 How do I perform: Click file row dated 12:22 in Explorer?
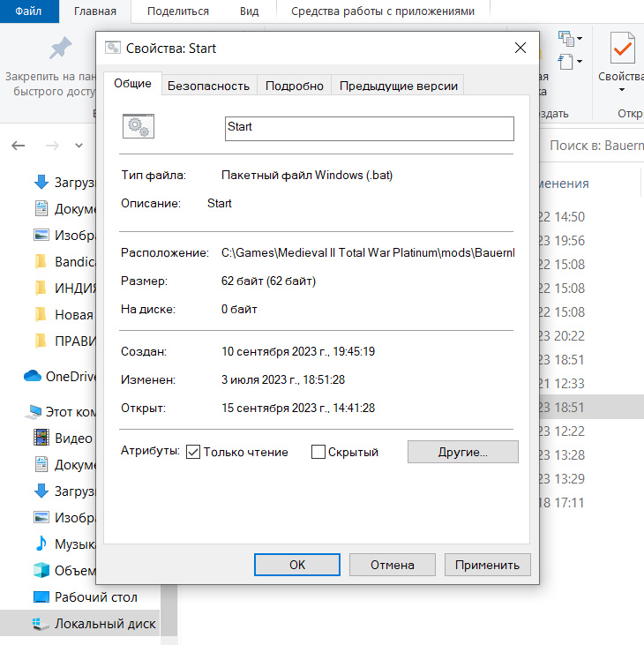(591, 431)
